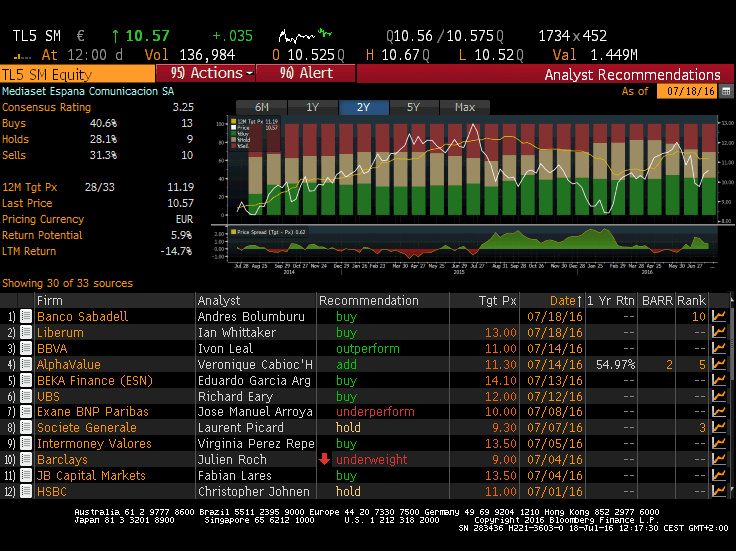The height and width of the screenshot is (551, 736).
Task: Sort table by the Rank column header
Action: 691,300
